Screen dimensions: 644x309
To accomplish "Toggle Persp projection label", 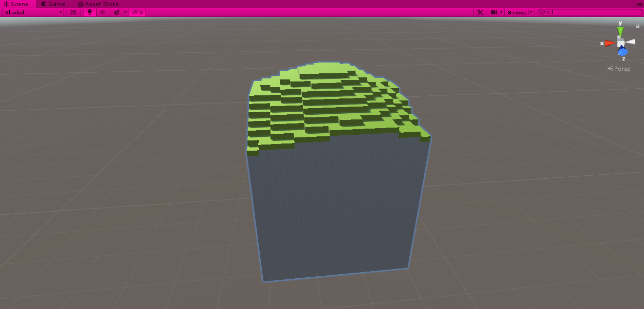I will point(619,69).
